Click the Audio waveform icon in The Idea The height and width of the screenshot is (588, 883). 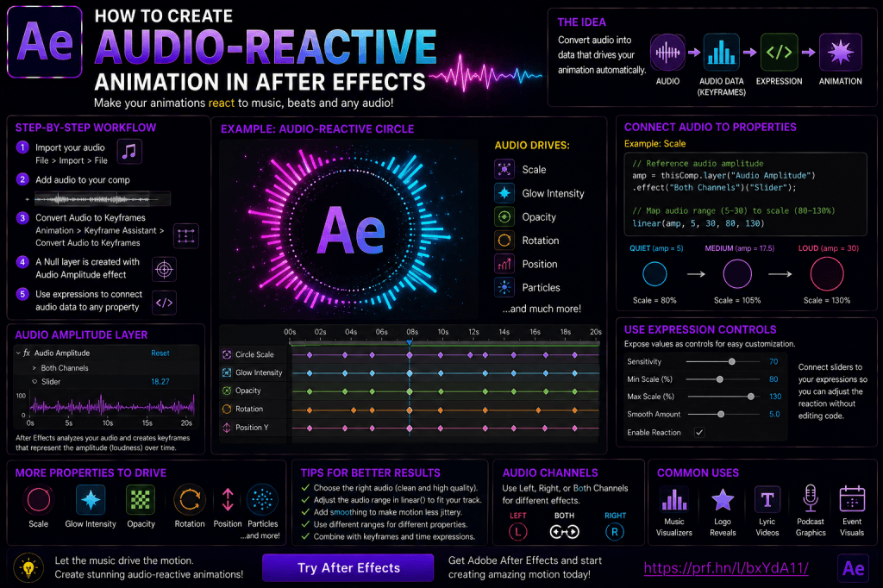click(x=667, y=53)
